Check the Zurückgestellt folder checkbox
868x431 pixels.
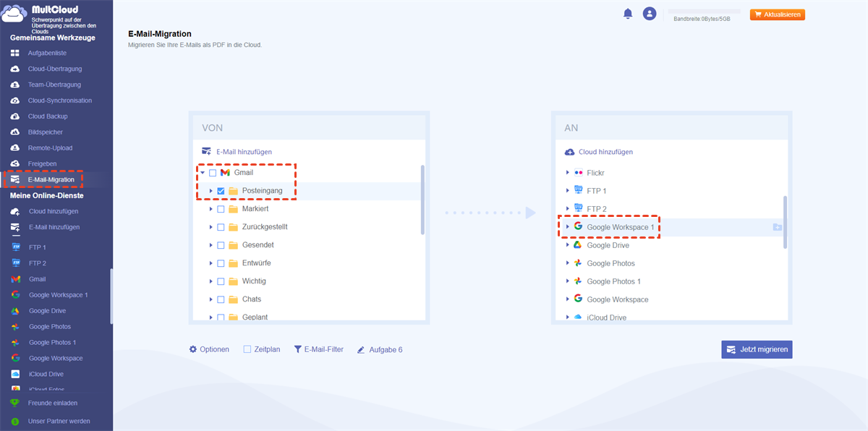coord(221,227)
